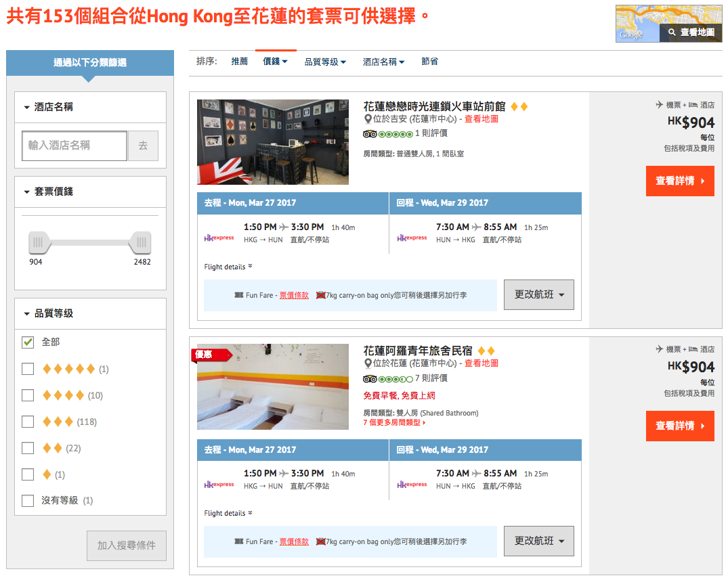Click TripAdvisor owl icon beside 7 則評價
The image size is (728, 580).
click(370, 379)
